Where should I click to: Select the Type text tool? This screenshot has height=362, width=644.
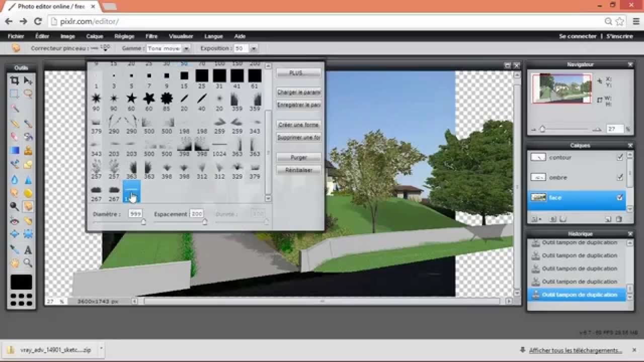coord(28,249)
